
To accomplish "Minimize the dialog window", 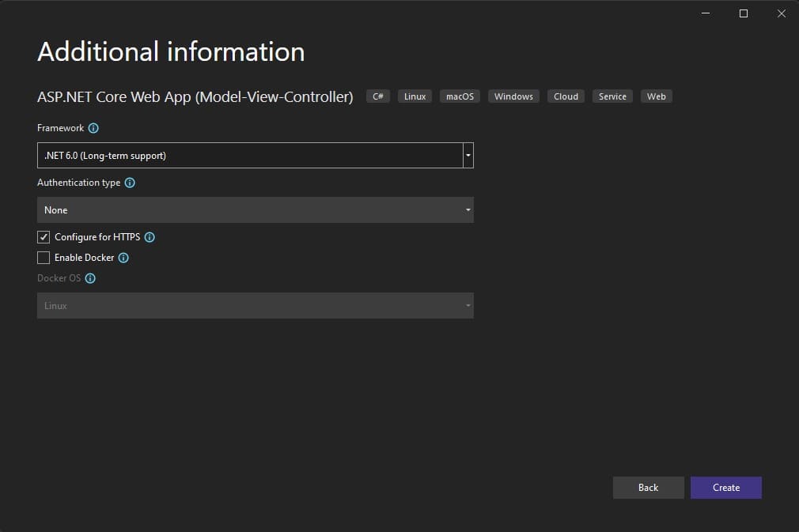I will (703, 13).
